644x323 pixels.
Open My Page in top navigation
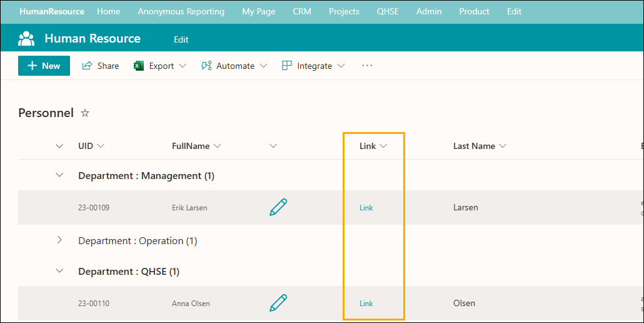click(x=259, y=11)
